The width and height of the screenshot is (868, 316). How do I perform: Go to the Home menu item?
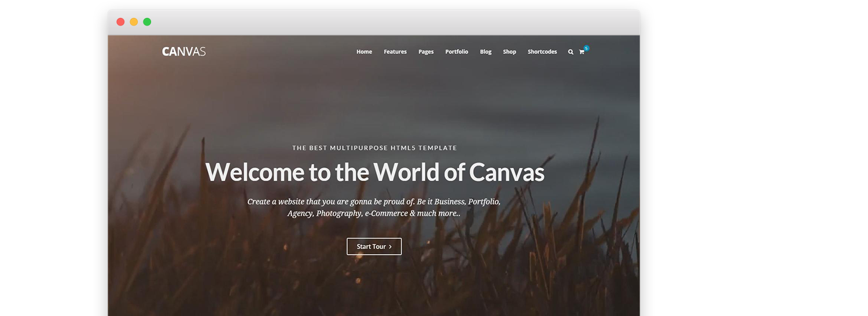(364, 52)
